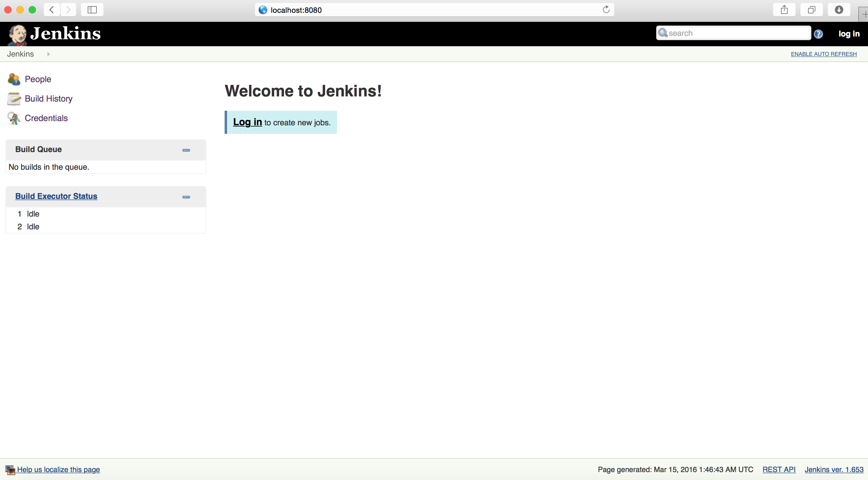The image size is (868, 480).
Task: Click the Build Queue panel title
Action: click(38, 149)
